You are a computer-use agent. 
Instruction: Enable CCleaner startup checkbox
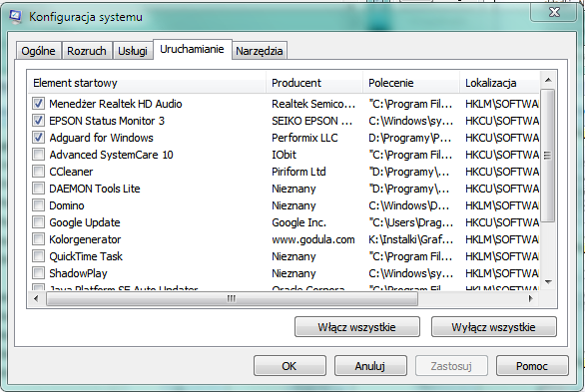(x=38, y=171)
